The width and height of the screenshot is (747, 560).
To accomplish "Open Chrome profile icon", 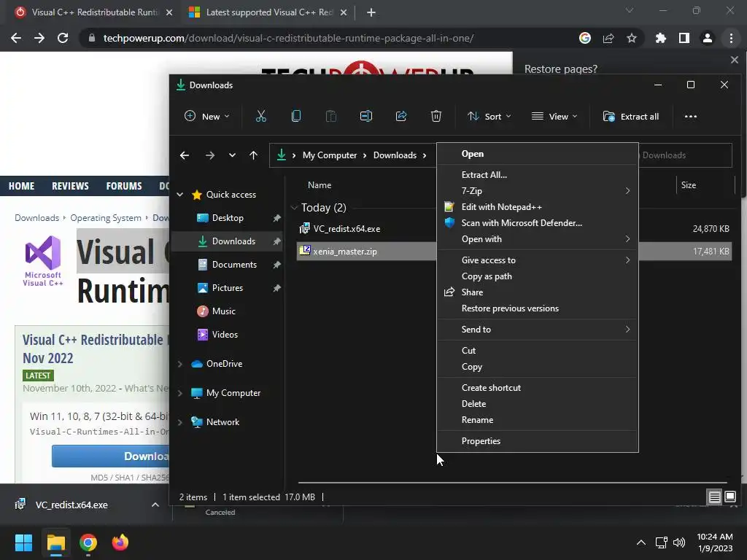I will pos(708,38).
